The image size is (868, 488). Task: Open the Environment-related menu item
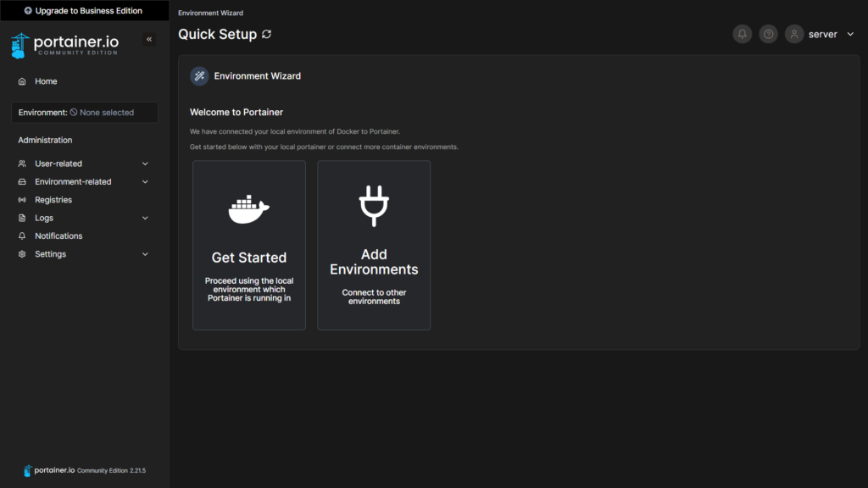tap(84, 182)
